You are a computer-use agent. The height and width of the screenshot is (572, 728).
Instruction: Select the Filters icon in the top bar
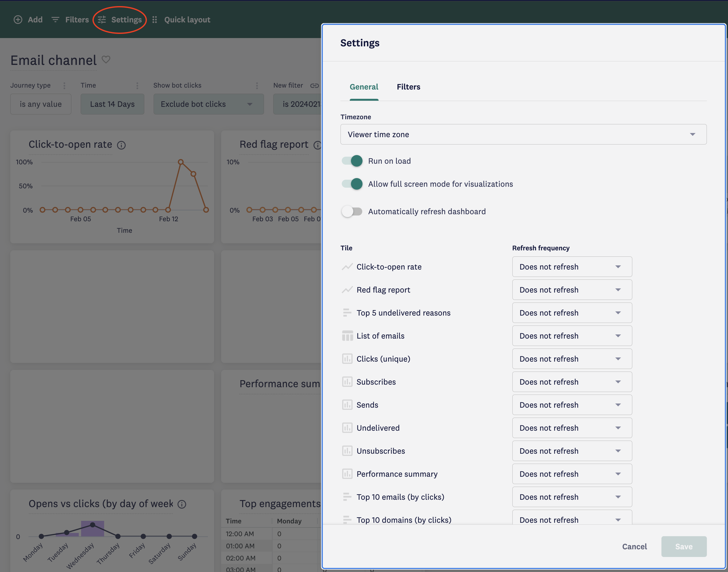tap(55, 20)
